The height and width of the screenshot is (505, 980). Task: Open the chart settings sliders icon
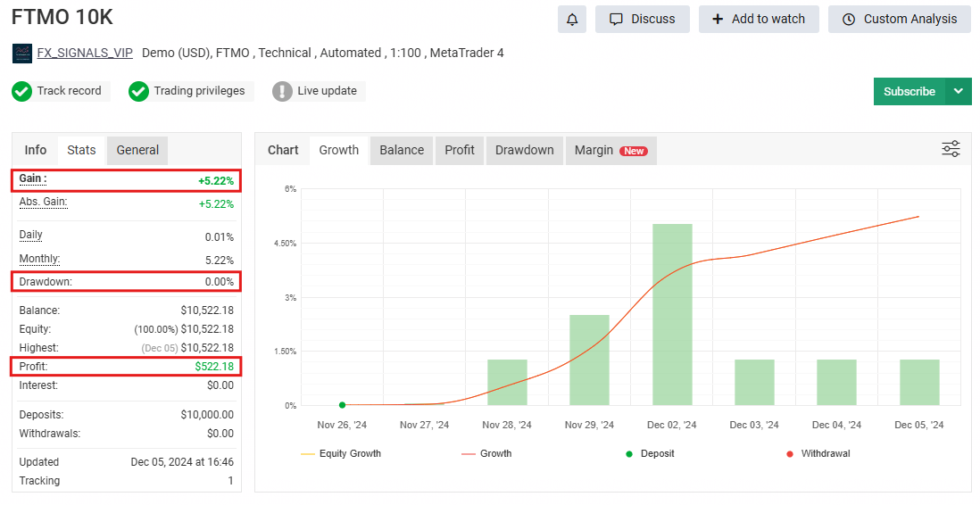pyautogui.click(x=951, y=149)
